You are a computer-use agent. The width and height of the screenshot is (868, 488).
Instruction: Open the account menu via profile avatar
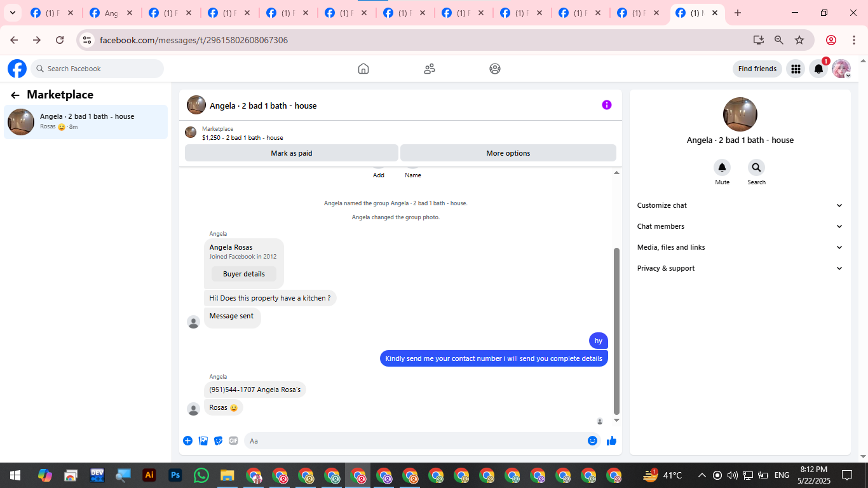pos(841,69)
